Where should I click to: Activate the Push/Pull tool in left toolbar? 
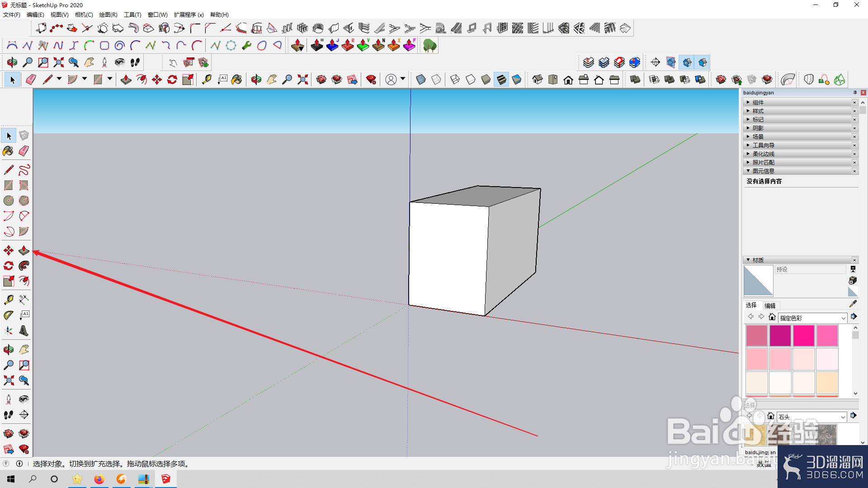24,250
